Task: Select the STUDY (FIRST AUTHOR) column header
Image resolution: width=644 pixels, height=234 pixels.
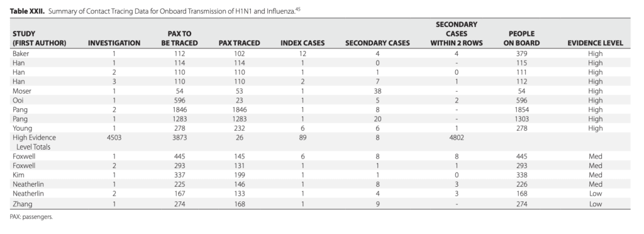Action: tap(39, 38)
